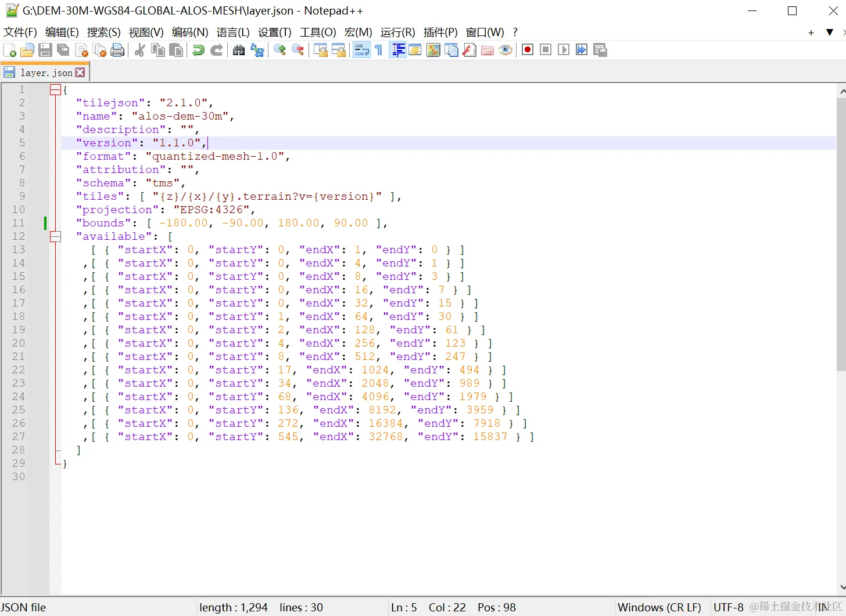The width and height of the screenshot is (846, 616).
Task: Open the Document Map icon
Action: point(433,51)
